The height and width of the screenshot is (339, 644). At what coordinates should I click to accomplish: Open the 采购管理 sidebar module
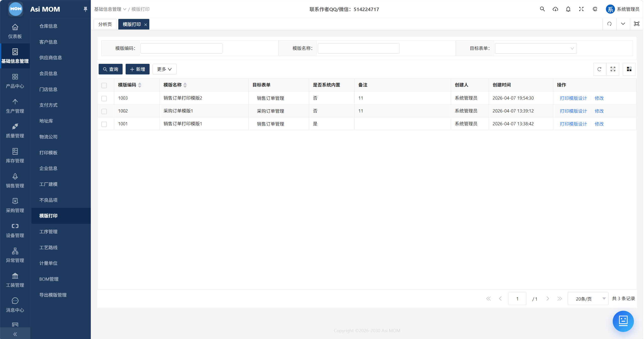[x=15, y=205]
